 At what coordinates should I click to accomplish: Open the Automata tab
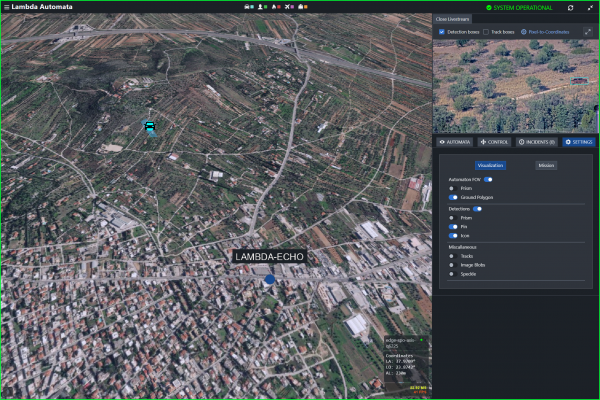click(455, 142)
